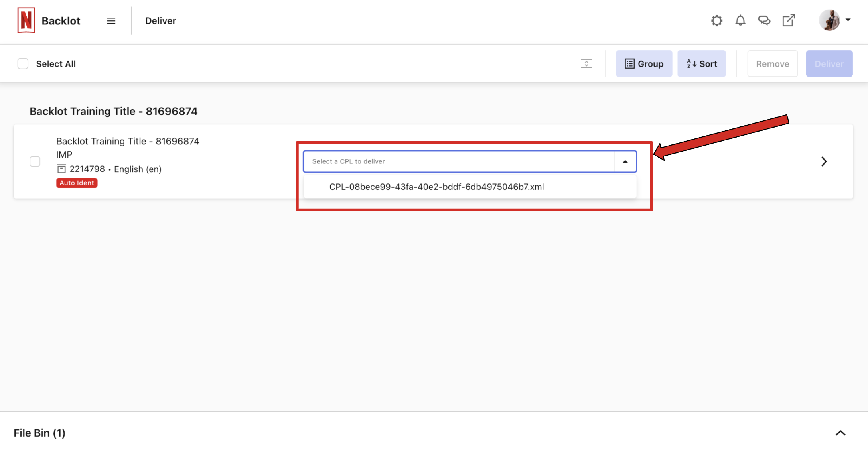The height and width of the screenshot is (449, 868).
Task: Click the Backlot app name
Action: [61, 21]
